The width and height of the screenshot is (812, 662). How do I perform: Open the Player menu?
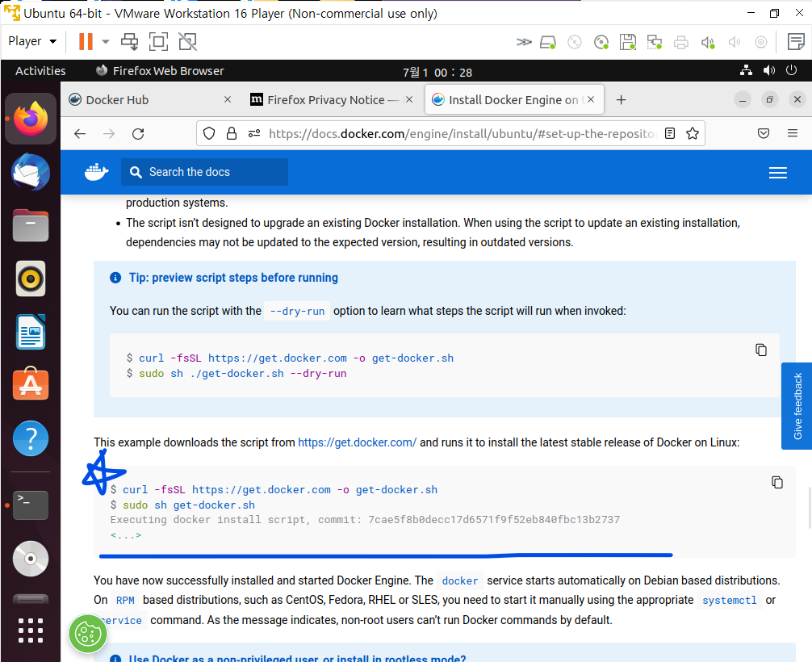[x=32, y=41]
